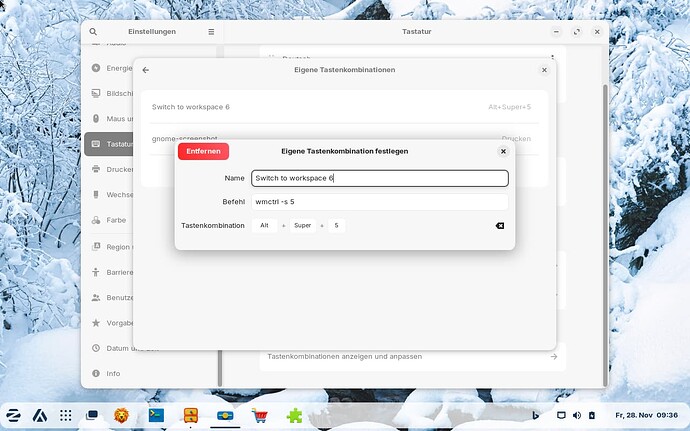Launch the terminal from the taskbar
The height and width of the screenshot is (431, 690).
pyautogui.click(x=156, y=415)
